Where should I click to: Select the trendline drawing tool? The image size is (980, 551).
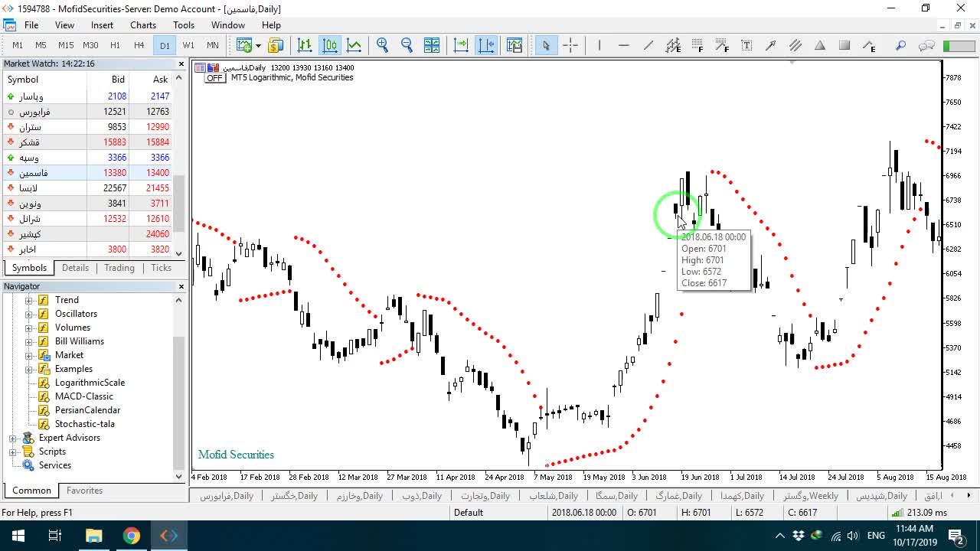point(648,45)
